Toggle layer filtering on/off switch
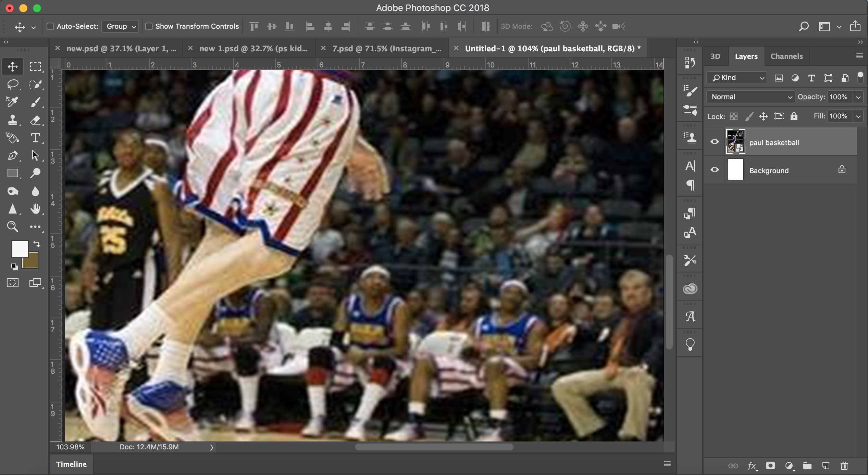This screenshot has width=868, height=475. pyautogui.click(x=860, y=77)
